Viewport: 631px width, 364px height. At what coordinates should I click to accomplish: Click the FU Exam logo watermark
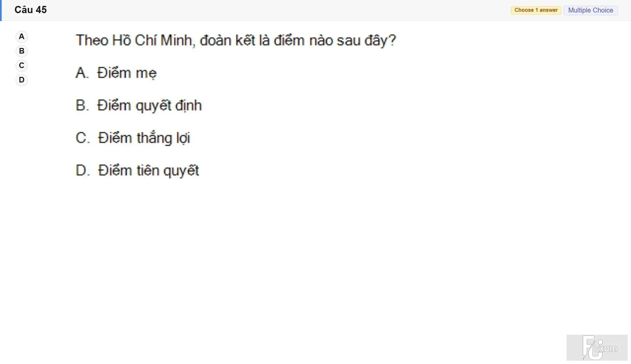pyautogui.click(x=597, y=348)
